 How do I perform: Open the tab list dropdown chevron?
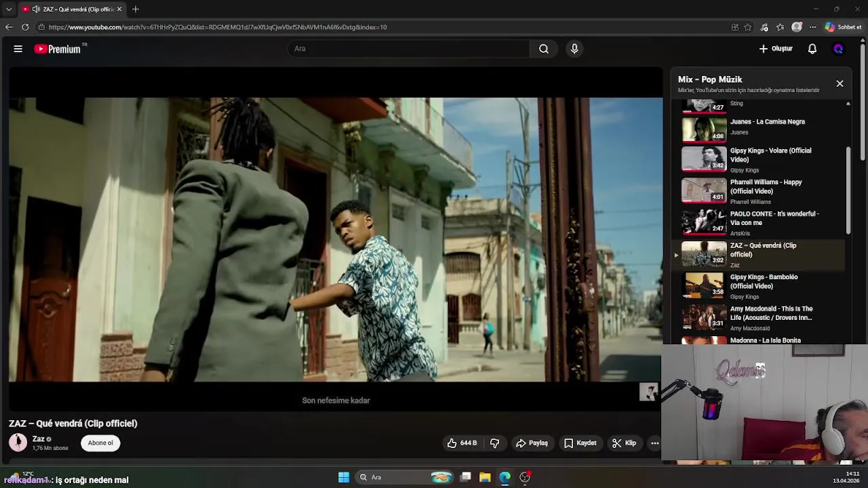click(8, 9)
